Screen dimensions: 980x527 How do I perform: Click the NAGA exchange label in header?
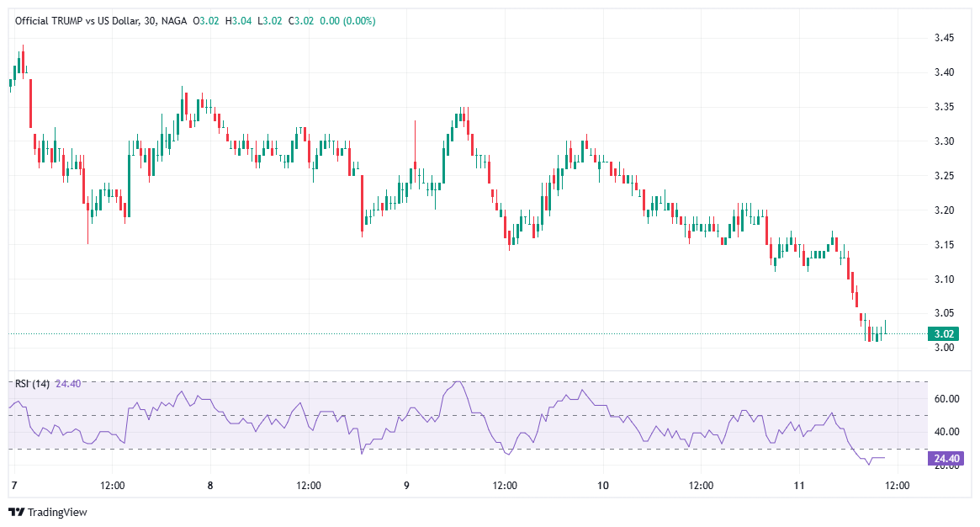tap(172, 20)
